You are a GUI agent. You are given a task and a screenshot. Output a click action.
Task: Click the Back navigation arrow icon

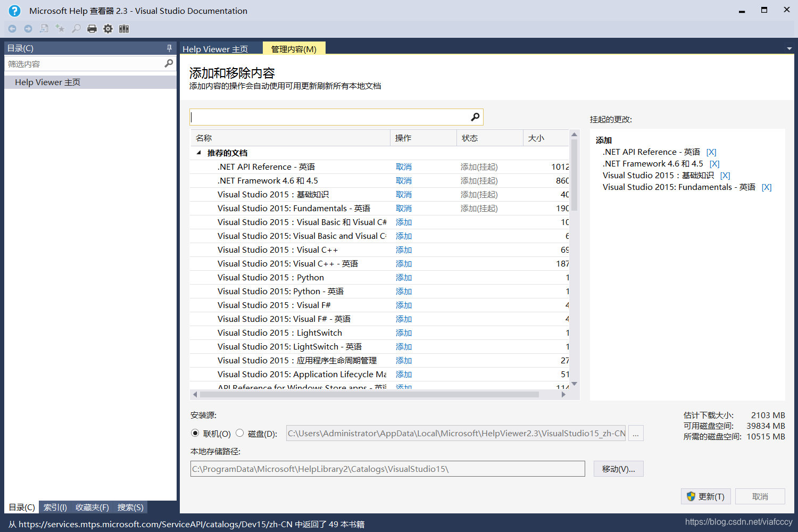[x=12, y=29]
